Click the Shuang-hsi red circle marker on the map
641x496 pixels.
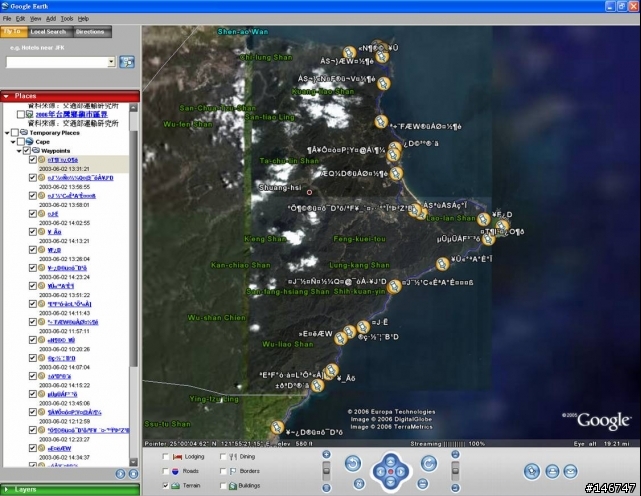(309, 192)
